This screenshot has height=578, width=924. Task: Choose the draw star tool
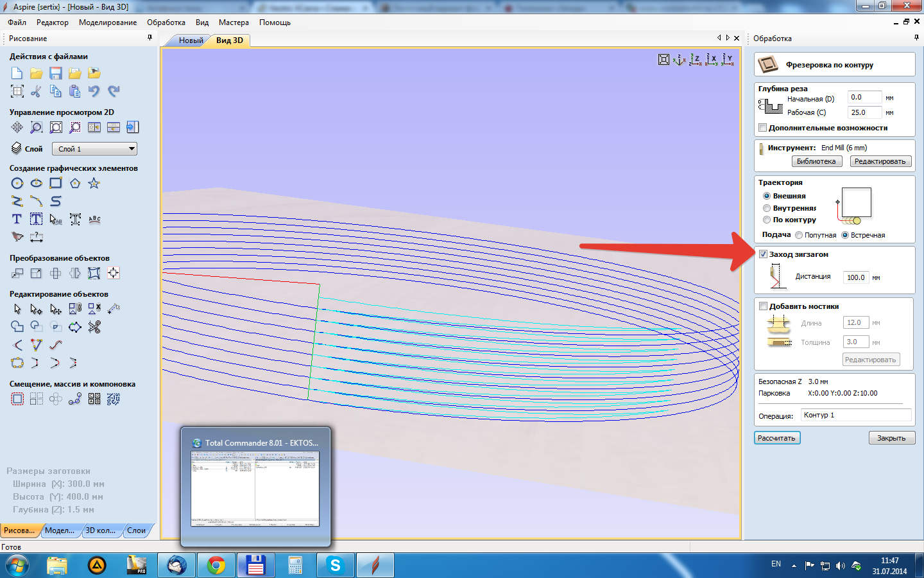(94, 183)
